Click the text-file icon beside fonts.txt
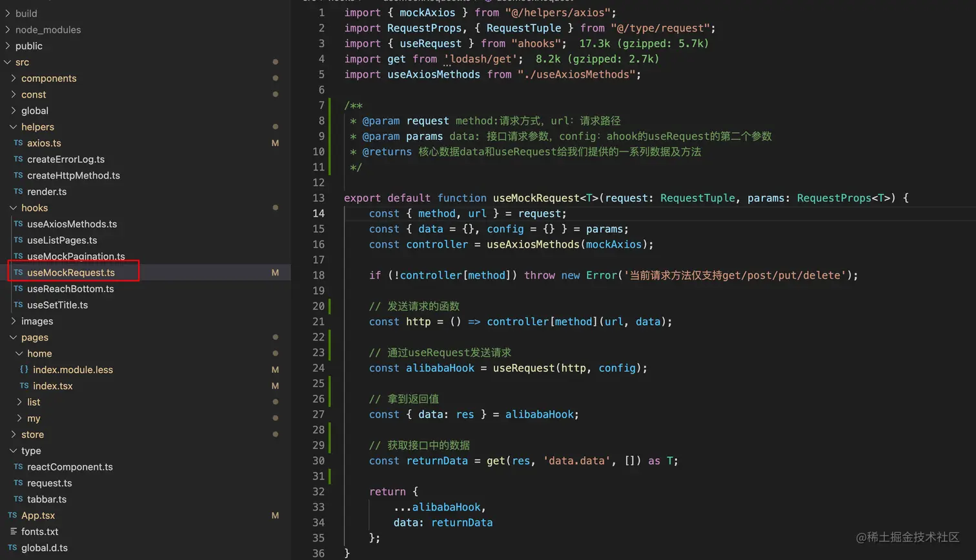This screenshot has height=560, width=976. point(13,532)
